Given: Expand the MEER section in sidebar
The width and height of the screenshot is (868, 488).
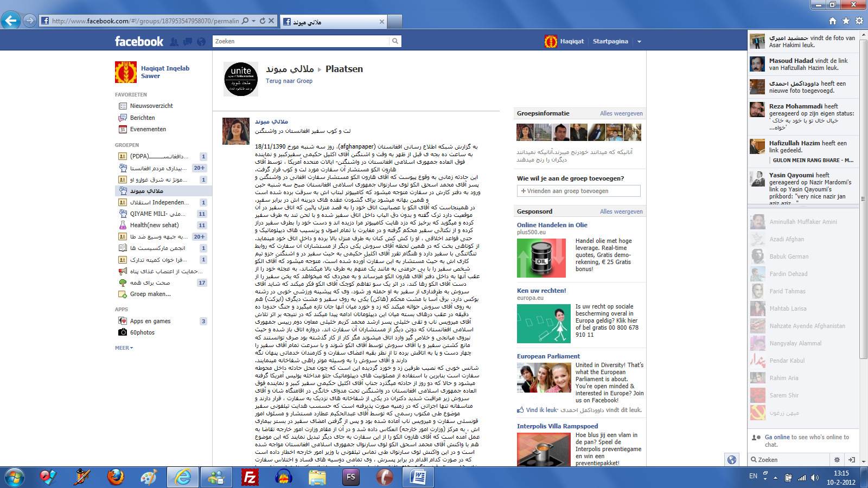Looking at the screenshot, I should click(124, 348).
